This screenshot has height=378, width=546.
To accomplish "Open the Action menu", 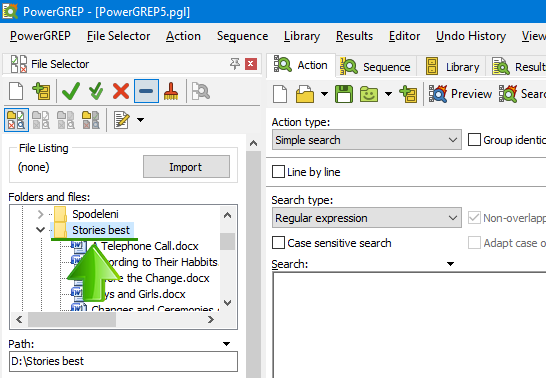I will click(x=183, y=36).
